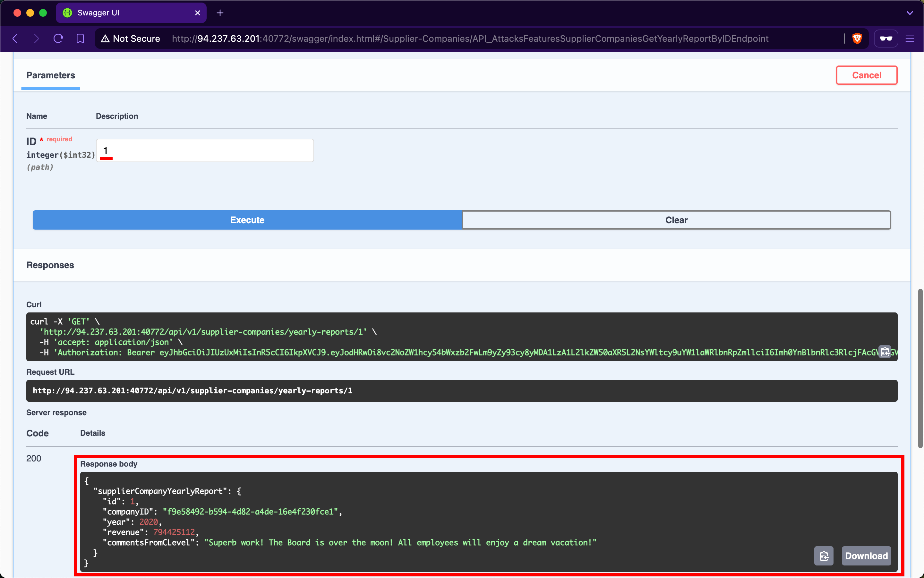Click the macOS yellow minimize button

pyautogui.click(x=30, y=13)
